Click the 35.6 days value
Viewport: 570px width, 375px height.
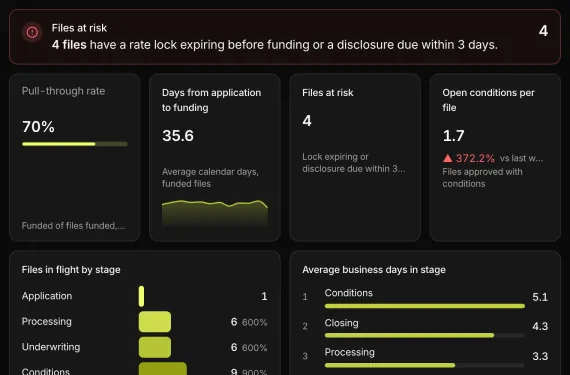tap(178, 136)
